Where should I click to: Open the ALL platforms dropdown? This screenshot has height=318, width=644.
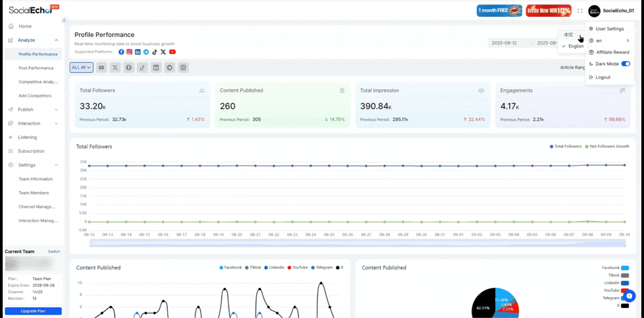81,68
